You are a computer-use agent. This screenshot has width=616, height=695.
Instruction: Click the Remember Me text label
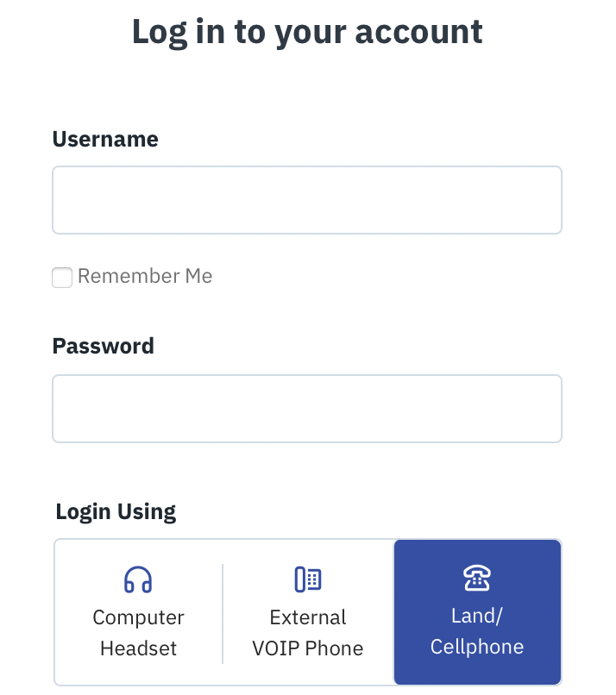tap(144, 276)
